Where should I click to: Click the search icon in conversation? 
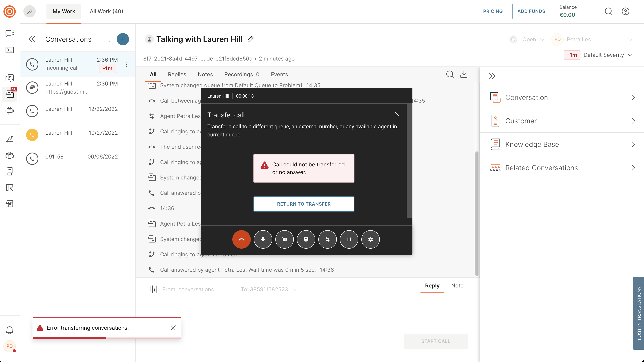click(450, 74)
